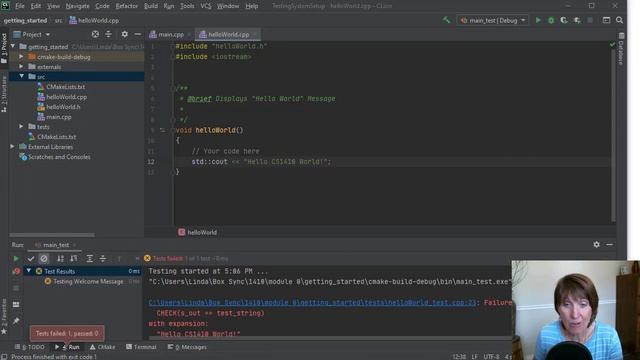Collapse the Test Results node
The height and width of the screenshot is (360, 640).
click(29, 271)
